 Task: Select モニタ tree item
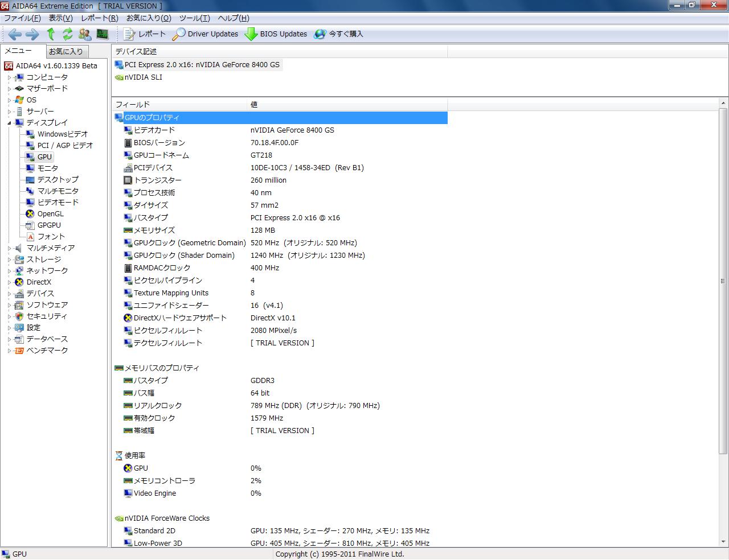[48, 168]
